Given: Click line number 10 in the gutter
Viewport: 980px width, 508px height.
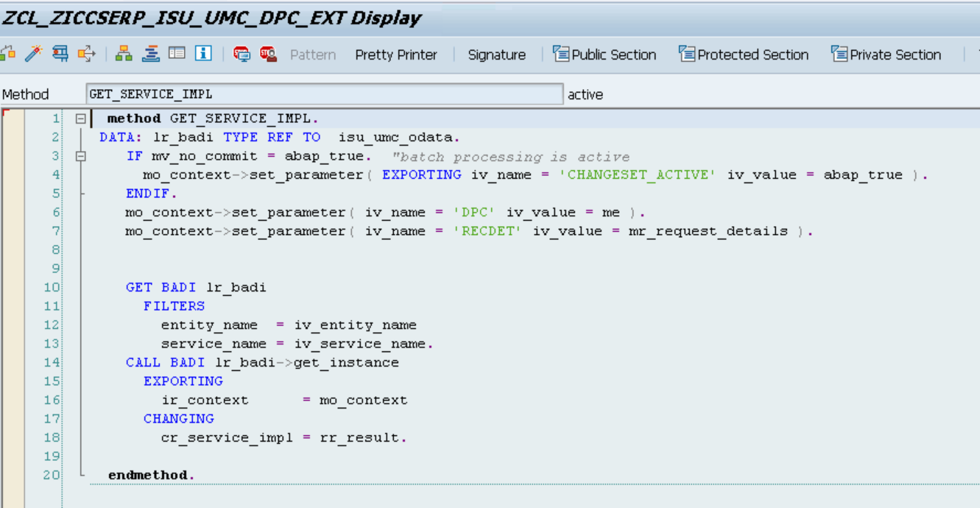Looking at the screenshot, I should point(52,287).
